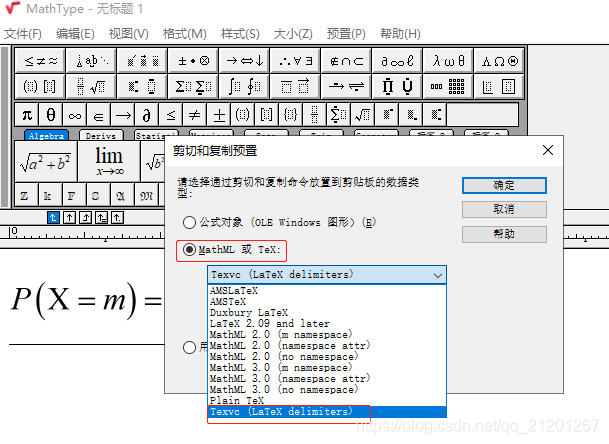Open miscellaneous symbols palette (∂∞ℓ)
This screenshot has height=444, width=609.
tap(397, 61)
